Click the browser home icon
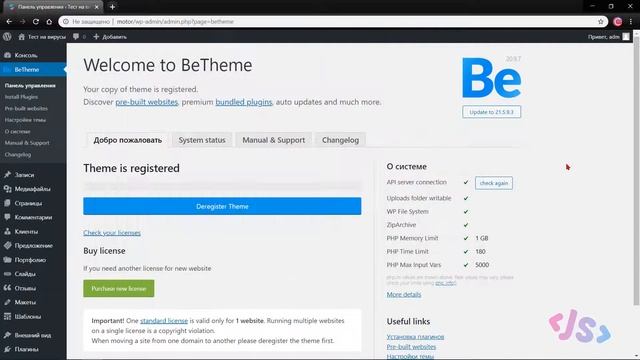This screenshot has width=640, height=360. pos(49,22)
